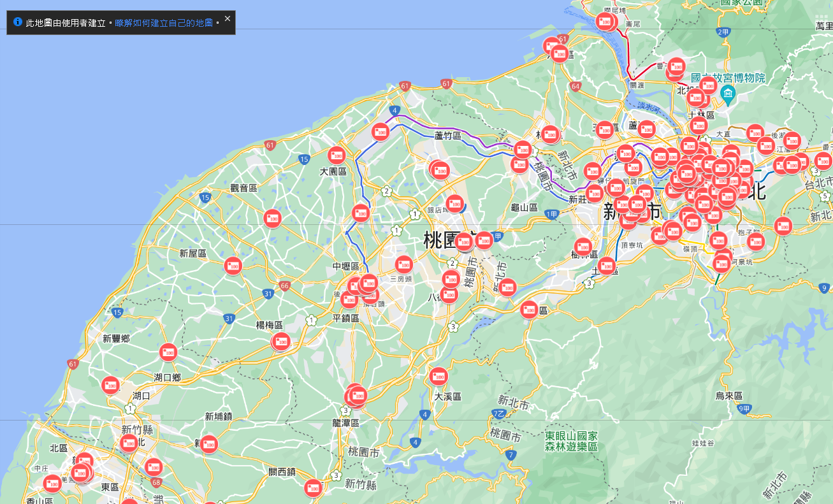The image size is (833, 504).
Task: Select the marker below 新埔鎮 label
Action: coord(209,443)
